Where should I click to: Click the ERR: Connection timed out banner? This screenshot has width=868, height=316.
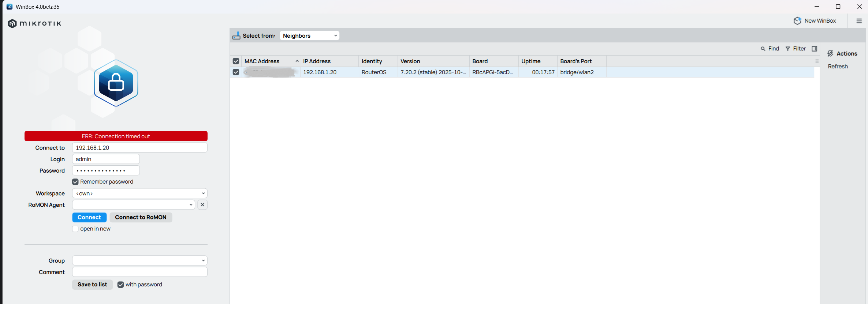coord(116,136)
